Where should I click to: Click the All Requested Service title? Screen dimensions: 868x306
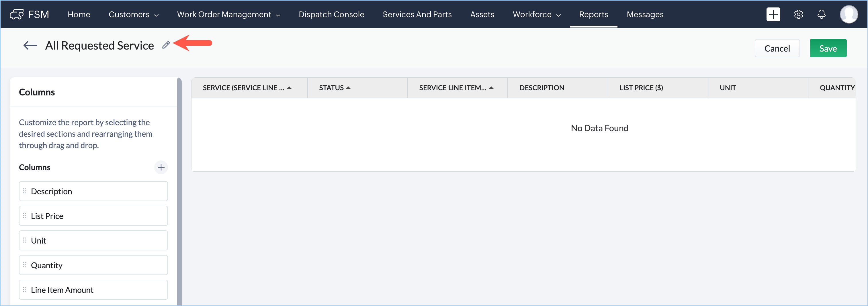[x=99, y=46]
